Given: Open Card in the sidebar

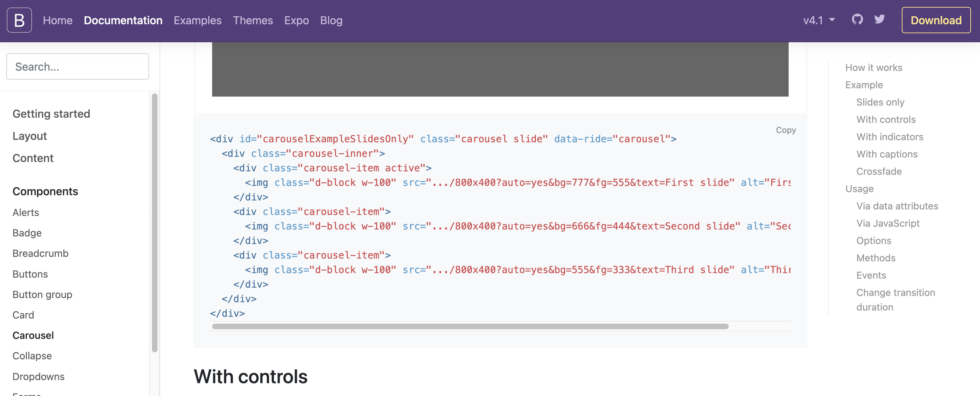Looking at the screenshot, I should click(x=23, y=315).
